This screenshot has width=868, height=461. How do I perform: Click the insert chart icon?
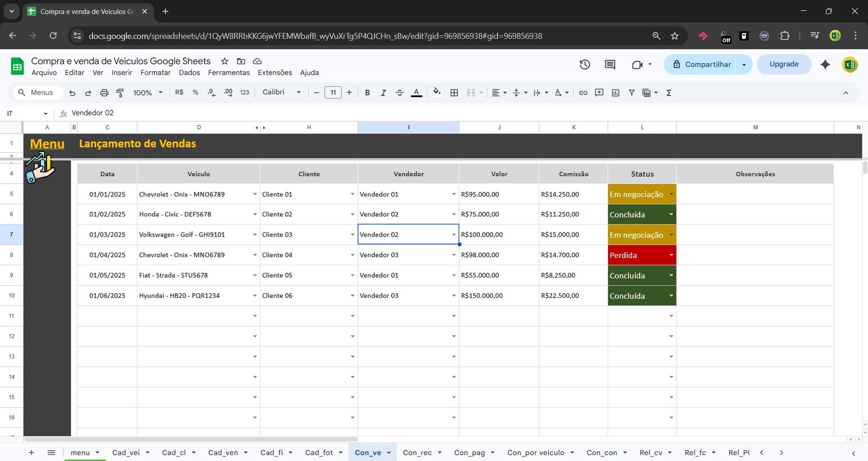click(x=615, y=93)
